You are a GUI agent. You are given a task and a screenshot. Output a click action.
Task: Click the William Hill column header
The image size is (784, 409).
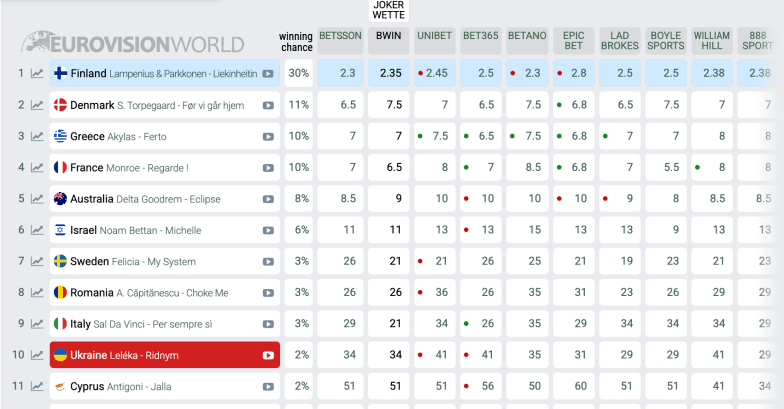[711, 41]
